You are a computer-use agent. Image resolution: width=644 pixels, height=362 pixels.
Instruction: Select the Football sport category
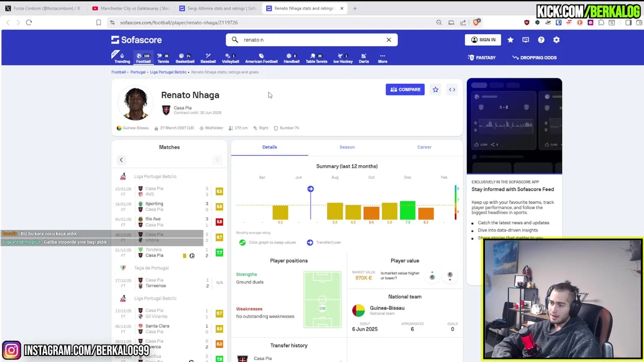(x=143, y=58)
